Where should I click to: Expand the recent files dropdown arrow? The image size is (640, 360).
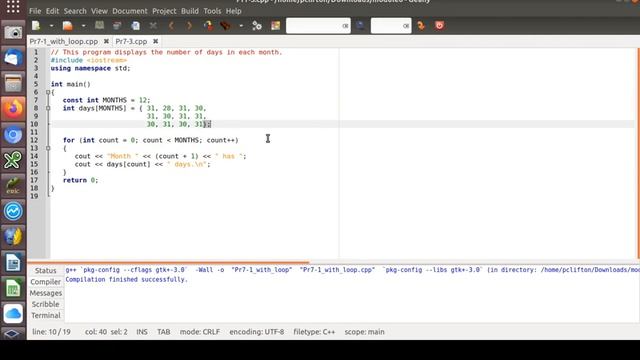point(83,26)
